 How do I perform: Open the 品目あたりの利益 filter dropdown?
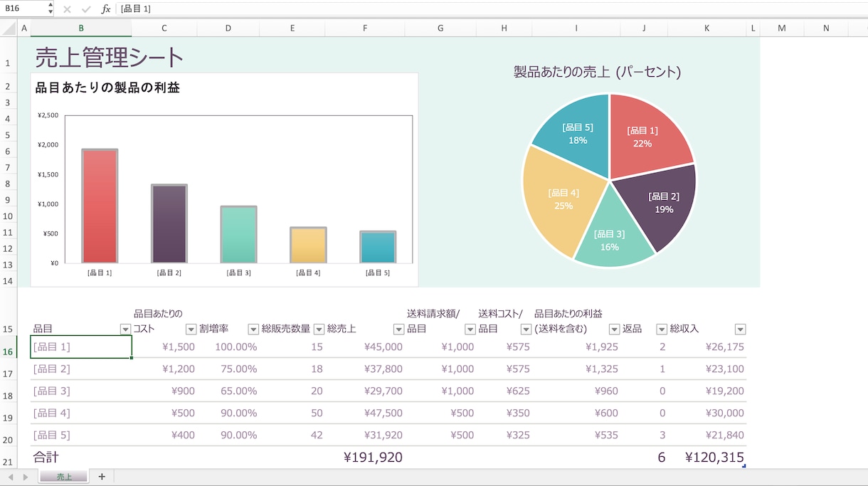(x=615, y=329)
